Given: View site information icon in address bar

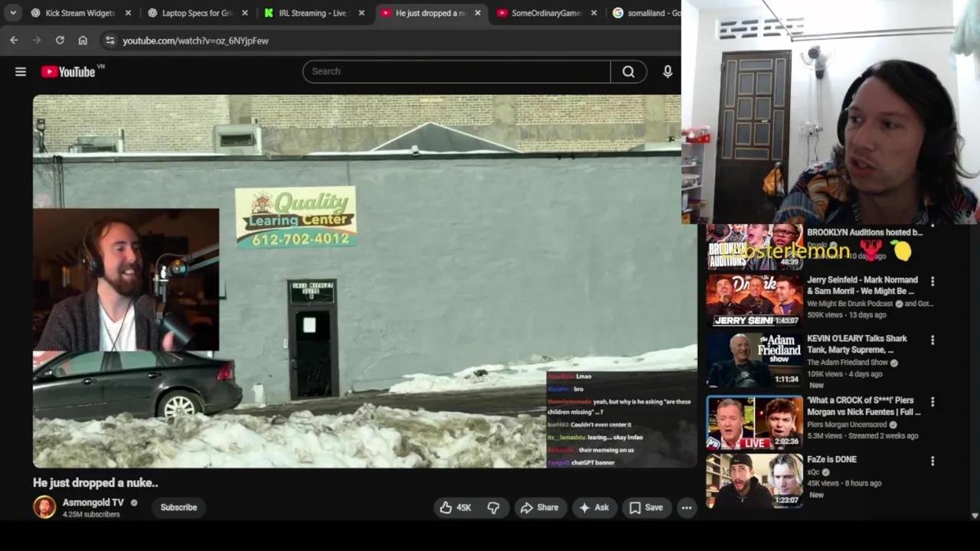Looking at the screenshot, I should 109,41.
